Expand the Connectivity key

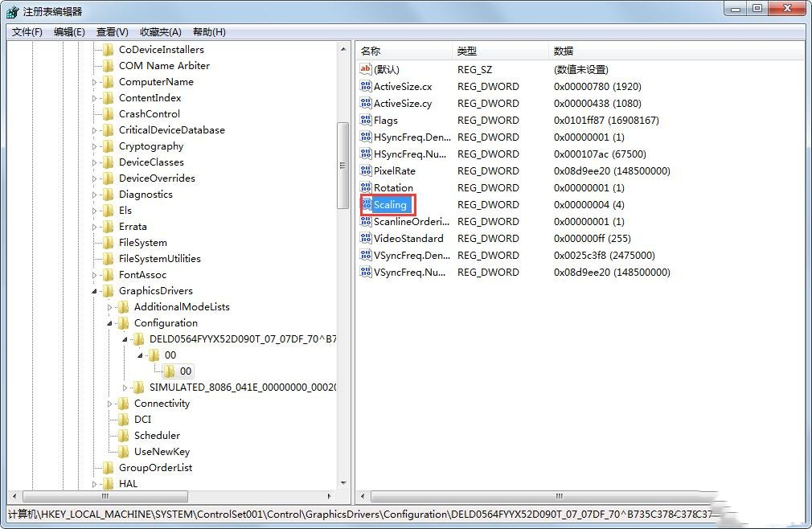[x=110, y=404]
